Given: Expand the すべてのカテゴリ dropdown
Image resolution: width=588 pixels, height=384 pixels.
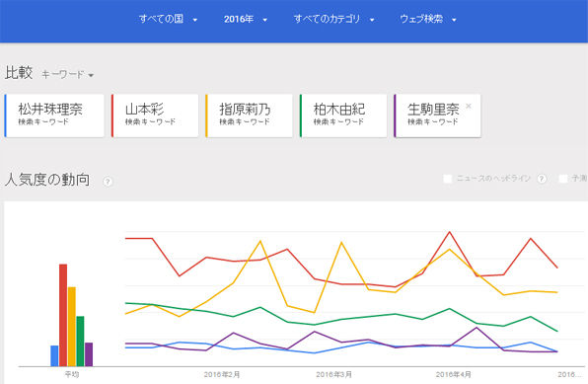Looking at the screenshot, I should (334, 19).
